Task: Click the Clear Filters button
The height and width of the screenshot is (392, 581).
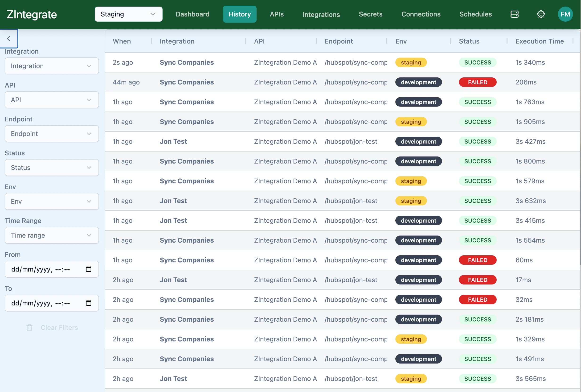Action: point(59,328)
